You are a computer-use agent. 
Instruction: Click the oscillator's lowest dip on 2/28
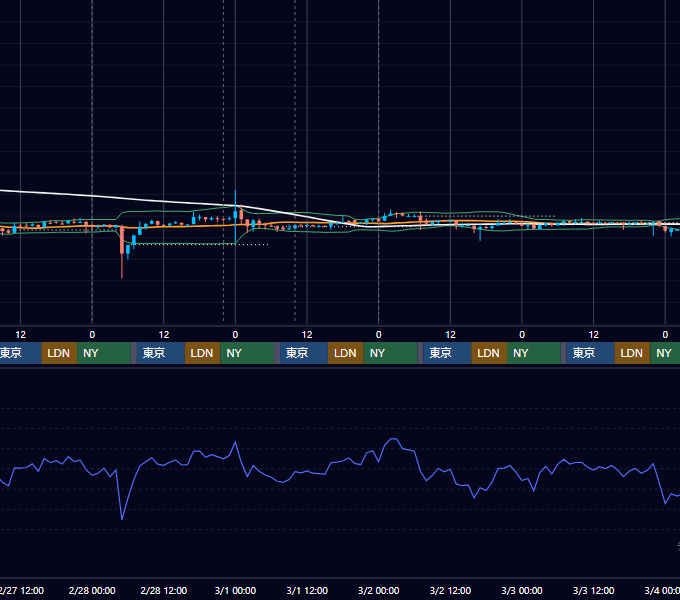(122, 518)
